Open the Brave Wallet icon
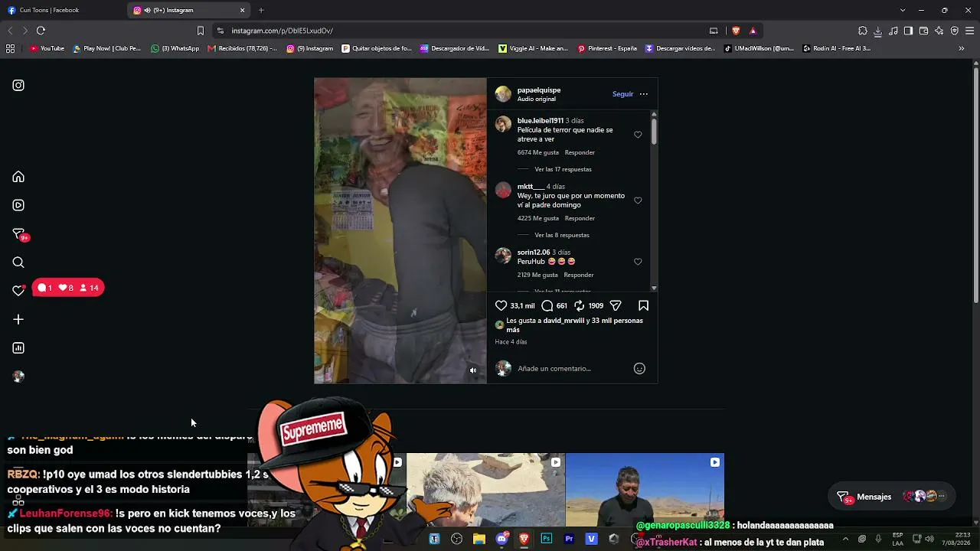 924,31
